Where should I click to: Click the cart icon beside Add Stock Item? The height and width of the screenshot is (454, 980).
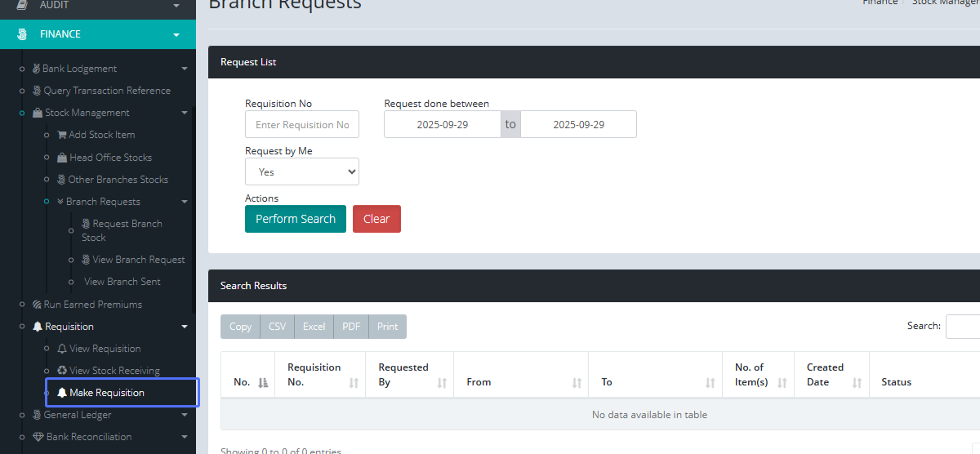tap(62, 135)
